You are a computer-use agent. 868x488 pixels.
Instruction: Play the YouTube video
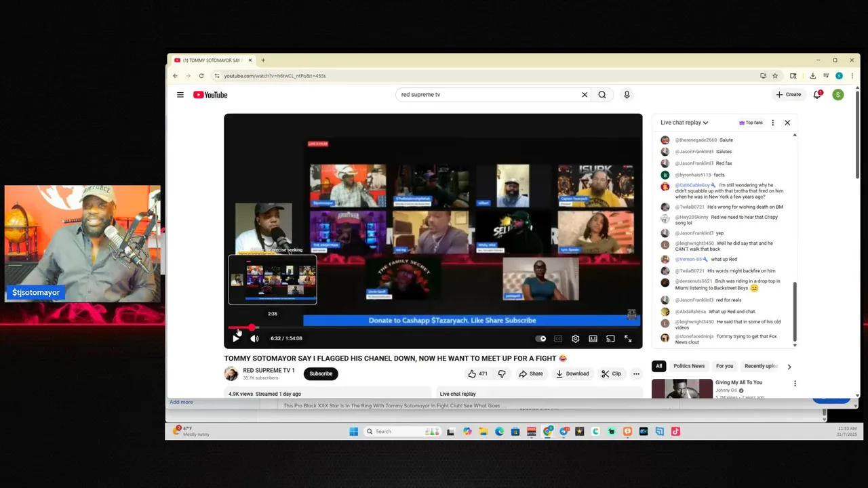point(236,338)
